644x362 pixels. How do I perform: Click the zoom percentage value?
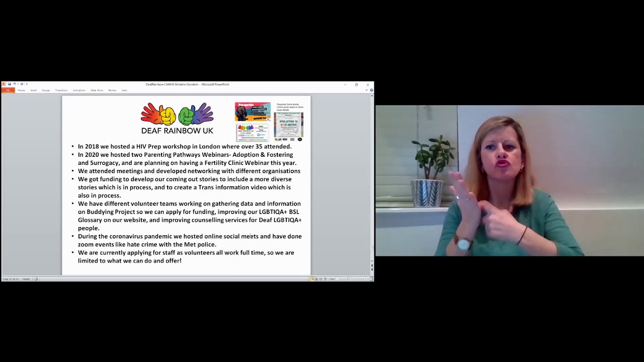pos(332,279)
